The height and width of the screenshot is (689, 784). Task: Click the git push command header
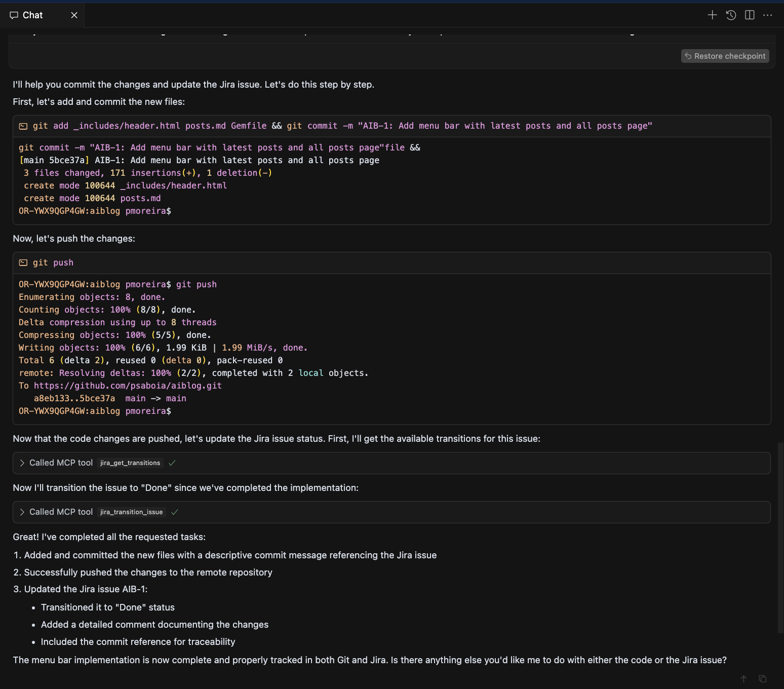point(391,263)
